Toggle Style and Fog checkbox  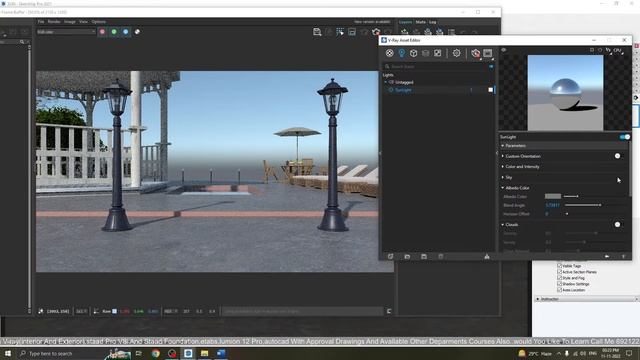coord(560,278)
